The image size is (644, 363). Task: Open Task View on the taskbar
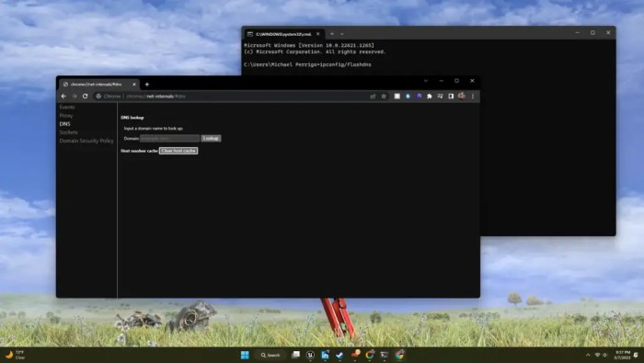click(295, 355)
